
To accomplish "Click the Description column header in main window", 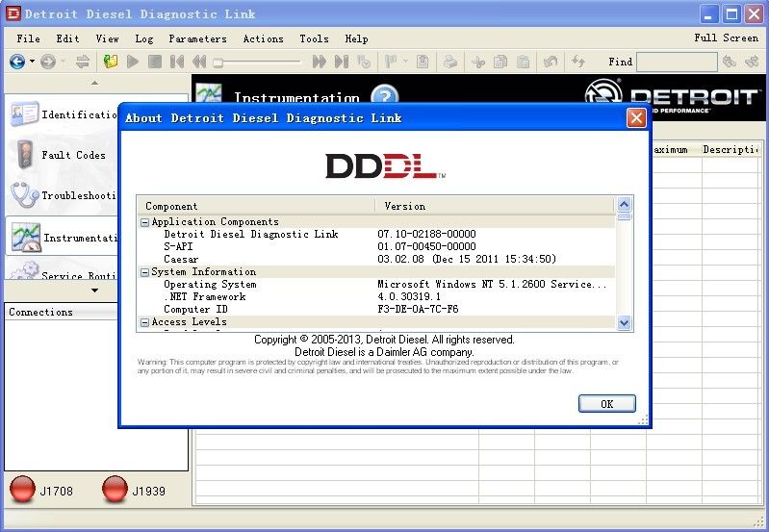I will coord(730,149).
